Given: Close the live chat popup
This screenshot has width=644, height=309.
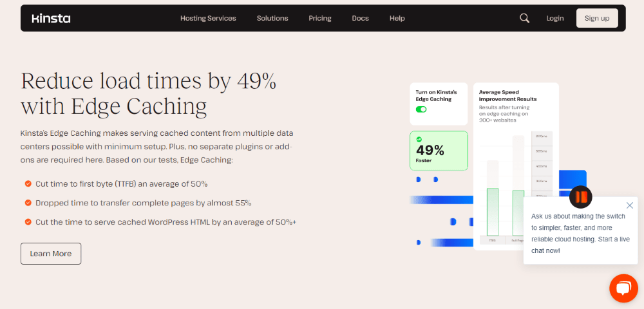Looking at the screenshot, I should (630, 205).
